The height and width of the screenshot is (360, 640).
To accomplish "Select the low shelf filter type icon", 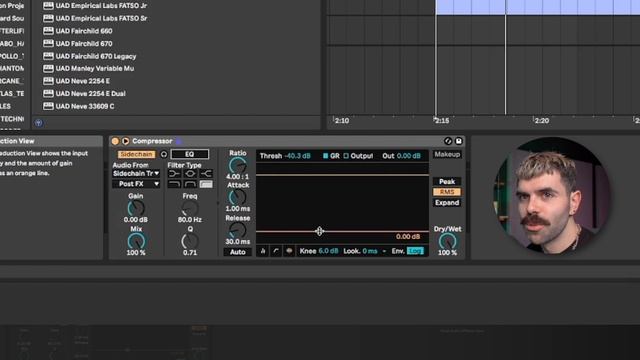I will (x=174, y=174).
